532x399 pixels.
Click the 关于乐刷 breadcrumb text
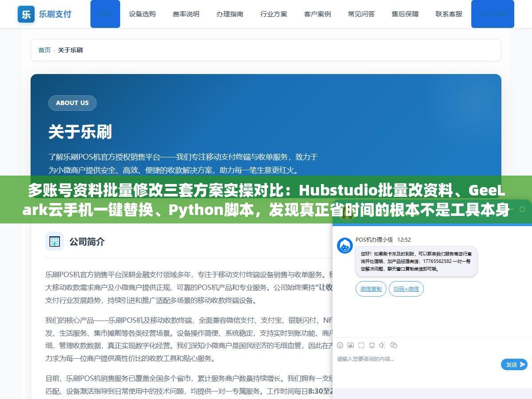pyautogui.click(x=70, y=50)
